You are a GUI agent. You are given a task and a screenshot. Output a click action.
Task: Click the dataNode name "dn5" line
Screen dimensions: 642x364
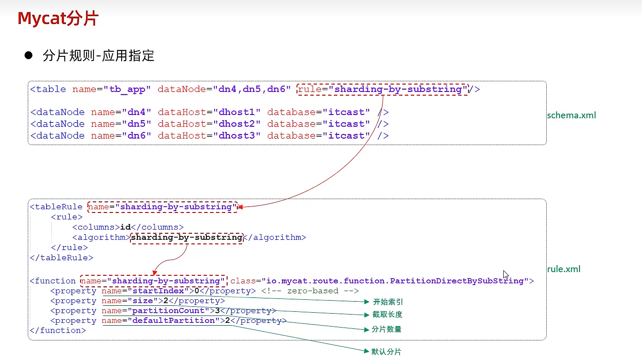[x=210, y=124]
